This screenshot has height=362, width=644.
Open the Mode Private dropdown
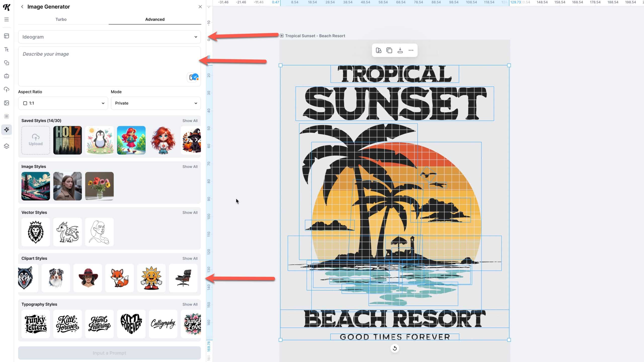[x=156, y=103]
